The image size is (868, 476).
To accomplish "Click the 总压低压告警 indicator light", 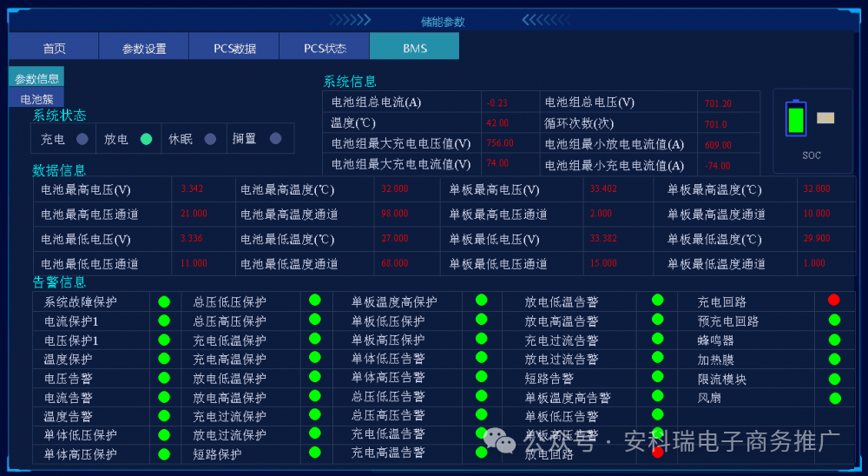I will 482,395.
